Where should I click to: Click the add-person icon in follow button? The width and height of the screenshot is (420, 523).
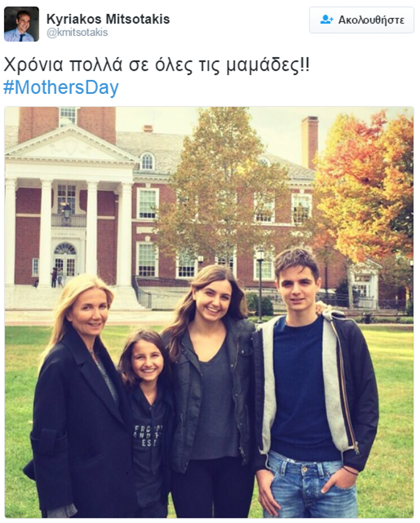326,20
